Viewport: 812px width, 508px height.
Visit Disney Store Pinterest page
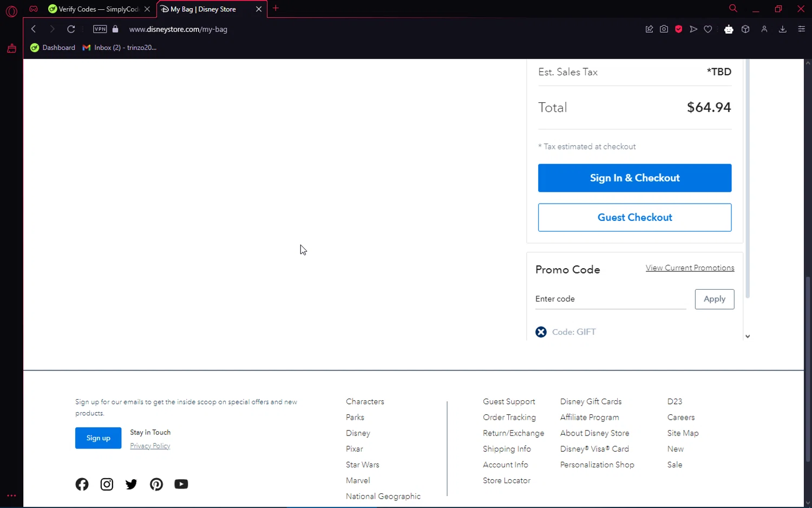click(156, 484)
